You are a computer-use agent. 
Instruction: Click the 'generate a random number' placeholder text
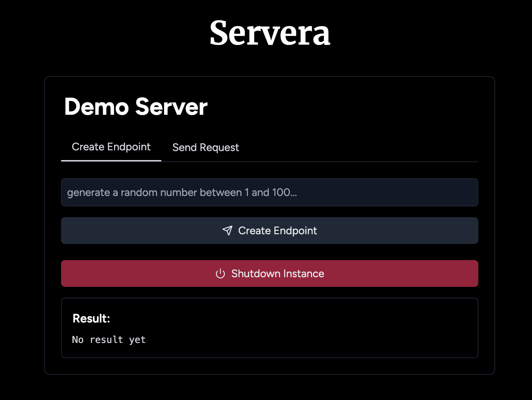coord(182,192)
